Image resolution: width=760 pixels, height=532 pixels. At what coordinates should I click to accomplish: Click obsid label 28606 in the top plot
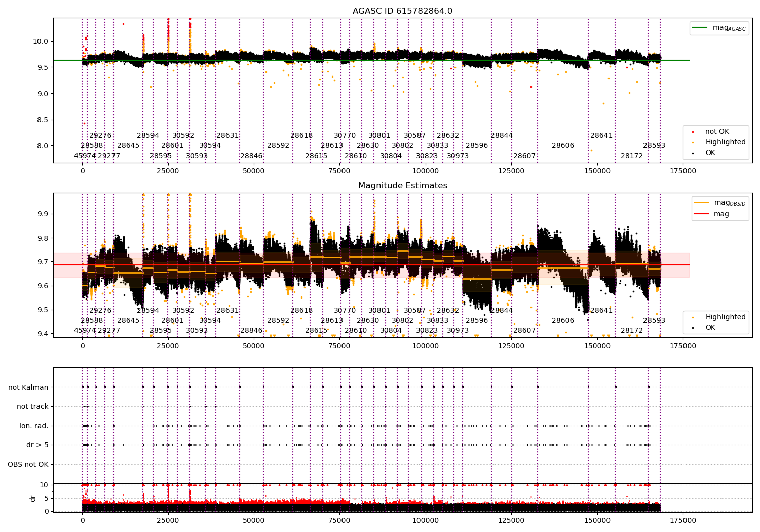click(563, 146)
